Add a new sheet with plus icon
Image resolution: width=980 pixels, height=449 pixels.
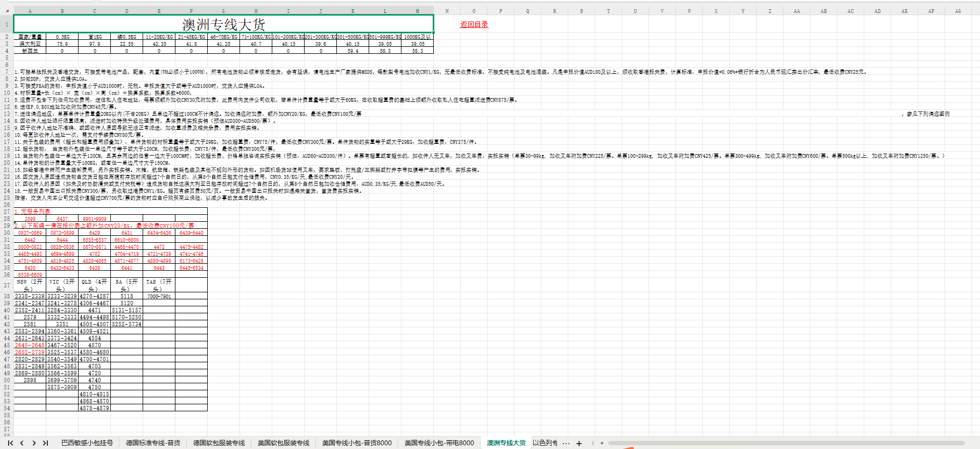click(579, 443)
